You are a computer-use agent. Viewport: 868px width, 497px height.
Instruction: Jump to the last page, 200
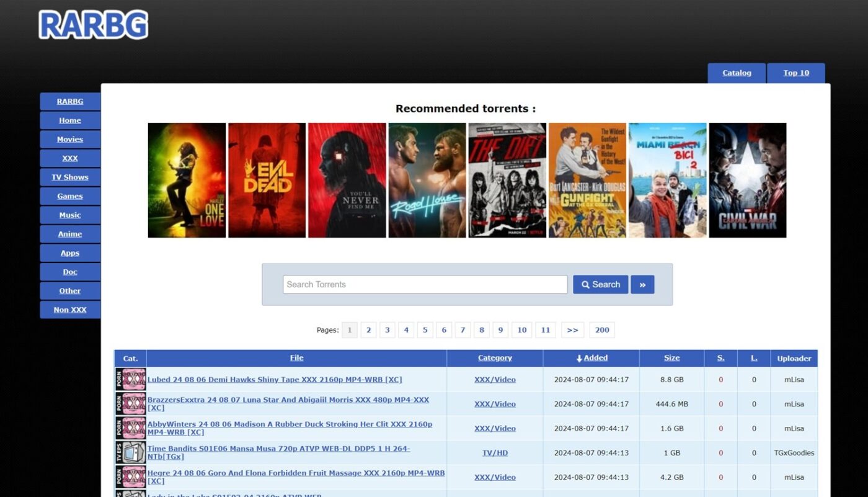coord(602,330)
